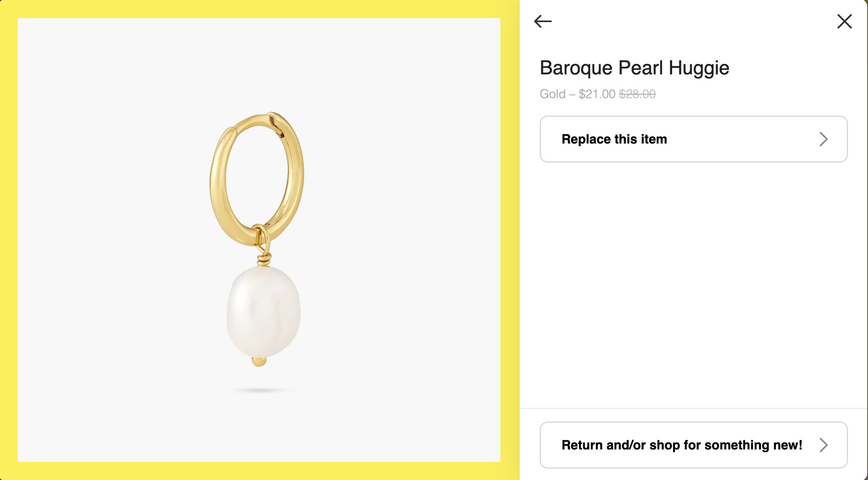This screenshot has height=480, width=868.
Task: Click the chevron on the Return and/or shop row
Action: (823, 445)
